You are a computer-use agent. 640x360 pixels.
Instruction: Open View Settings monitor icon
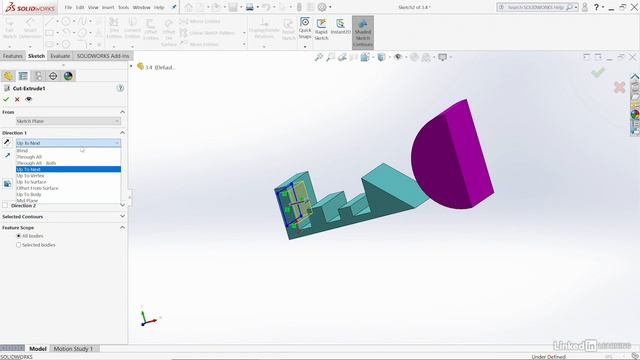(442, 57)
